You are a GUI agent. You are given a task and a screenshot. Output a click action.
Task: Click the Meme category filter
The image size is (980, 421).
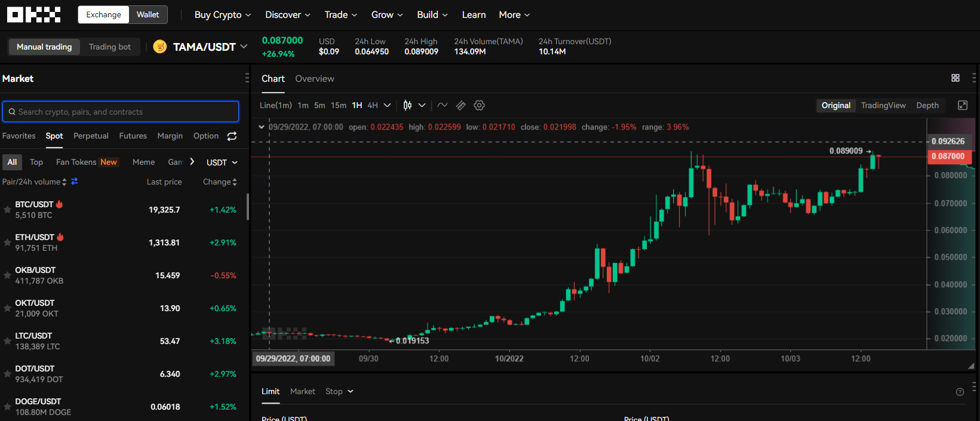tap(143, 162)
